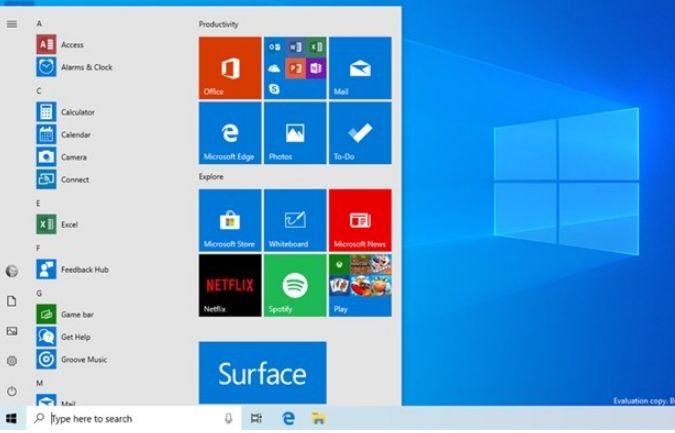The image size is (675, 433).
Task: Click the letter C section header
Action: [x=39, y=91]
